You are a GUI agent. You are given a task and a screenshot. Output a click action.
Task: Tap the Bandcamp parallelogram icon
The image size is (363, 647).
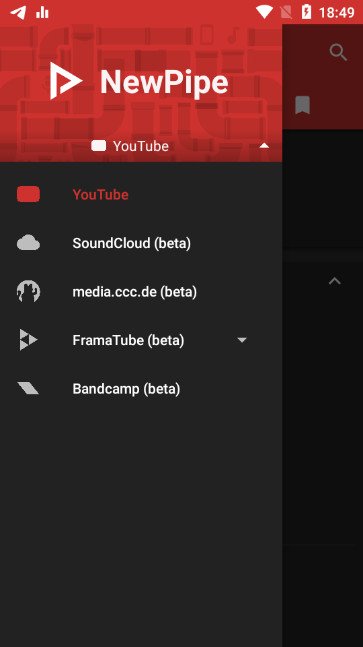[x=28, y=388]
